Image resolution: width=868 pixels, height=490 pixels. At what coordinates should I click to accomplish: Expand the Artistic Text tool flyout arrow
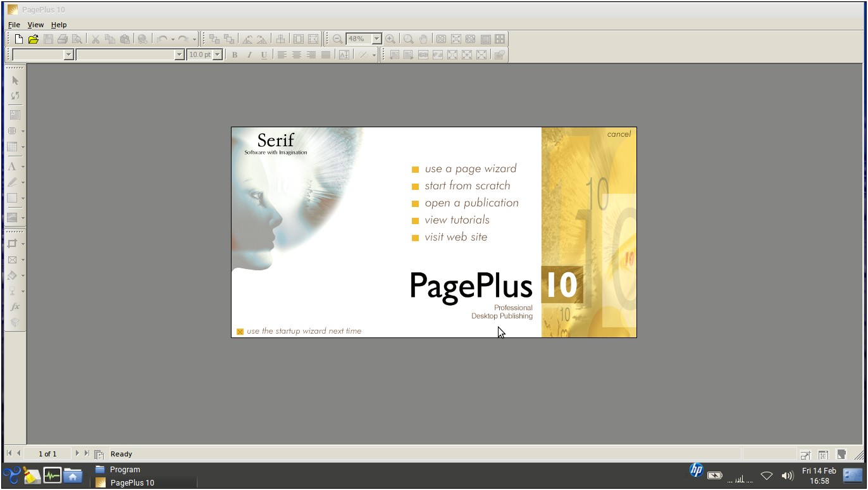point(23,167)
